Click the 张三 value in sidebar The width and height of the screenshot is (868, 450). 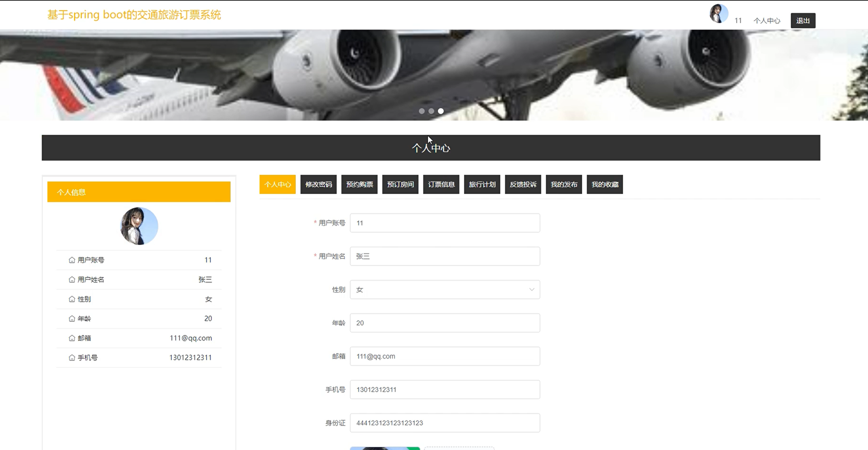click(x=205, y=279)
